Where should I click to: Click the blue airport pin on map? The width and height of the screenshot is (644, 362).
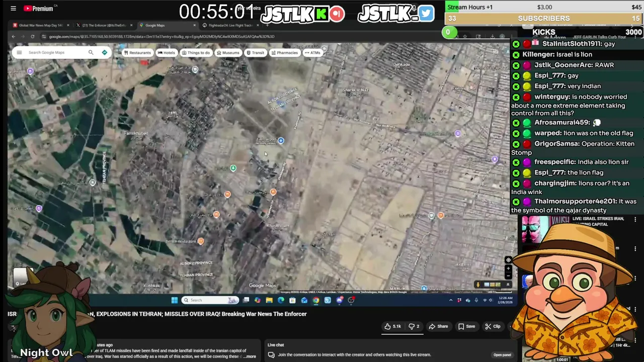point(281,141)
